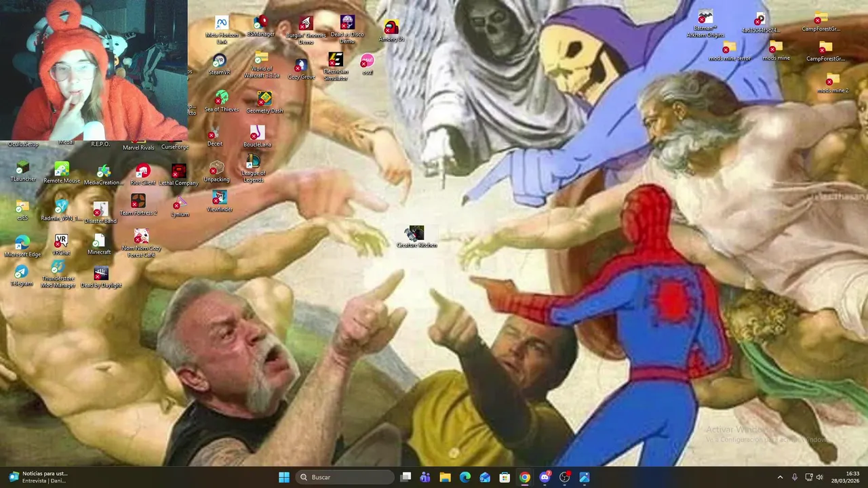This screenshot has height=488, width=868.
Task: Open the Windows Start menu
Action: coord(284,477)
